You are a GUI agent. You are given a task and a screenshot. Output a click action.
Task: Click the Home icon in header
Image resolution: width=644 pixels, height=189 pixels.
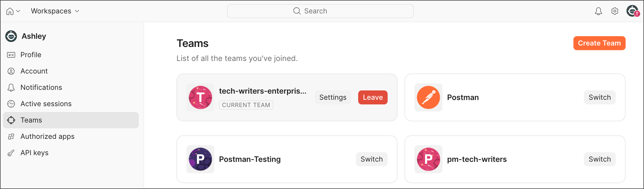pos(10,11)
